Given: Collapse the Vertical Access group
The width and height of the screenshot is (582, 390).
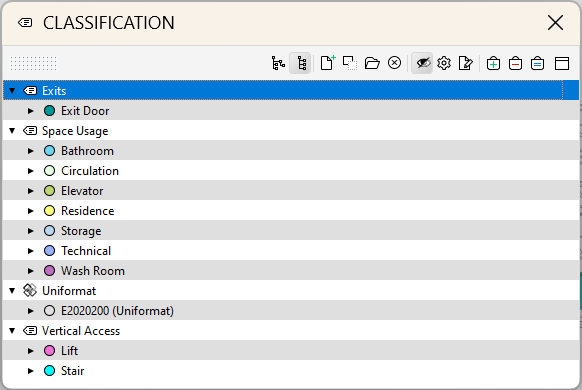Looking at the screenshot, I should (x=12, y=331).
